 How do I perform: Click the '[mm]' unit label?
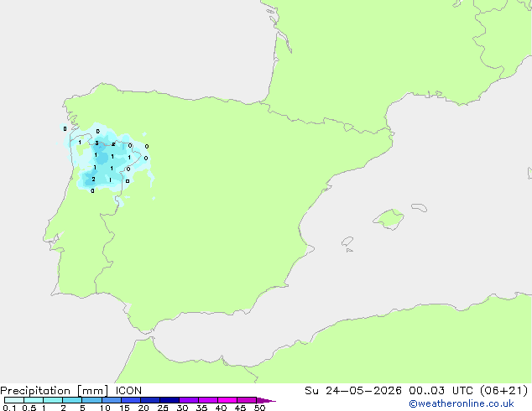pyautogui.click(x=92, y=391)
